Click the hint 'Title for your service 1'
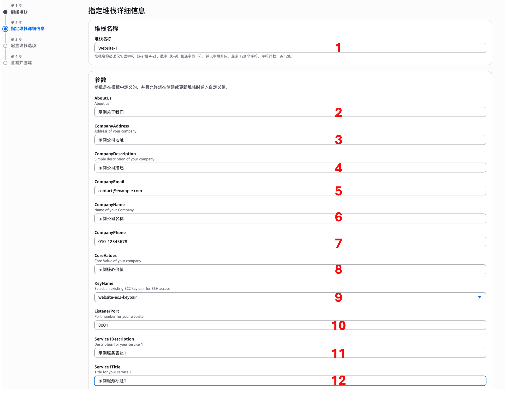The width and height of the screenshot is (532, 397). (x=113, y=372)
